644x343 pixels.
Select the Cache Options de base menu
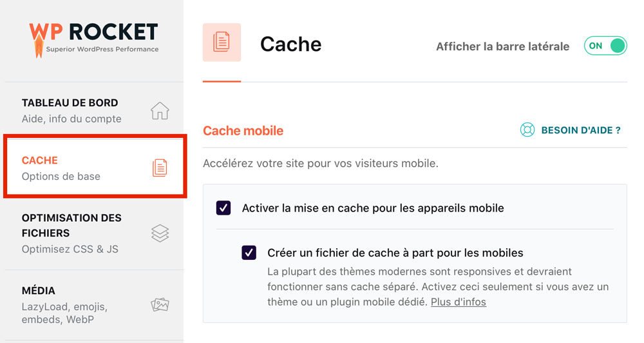click(x=95, y=166)
